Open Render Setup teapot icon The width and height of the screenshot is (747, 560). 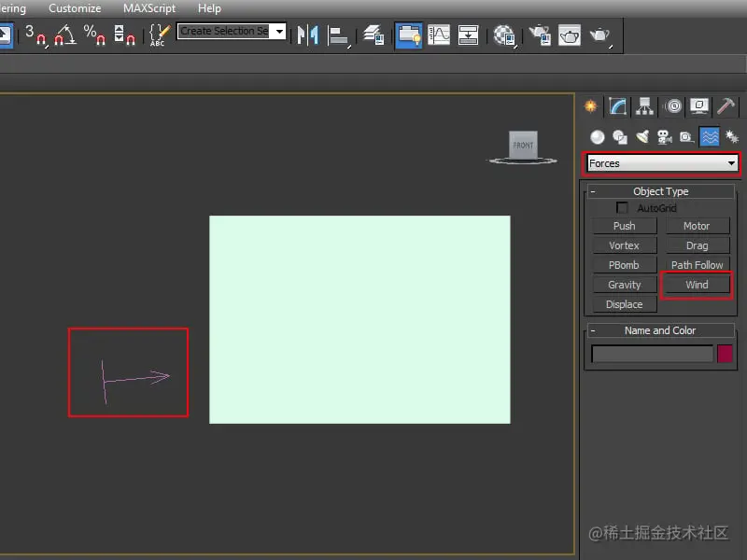(540, 35)
